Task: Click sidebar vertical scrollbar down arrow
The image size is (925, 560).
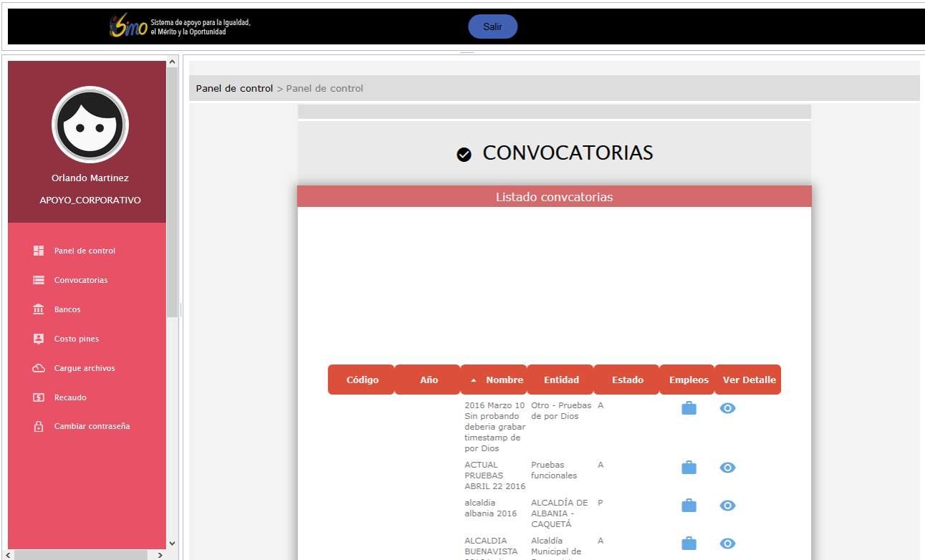Action: point(172,544)
